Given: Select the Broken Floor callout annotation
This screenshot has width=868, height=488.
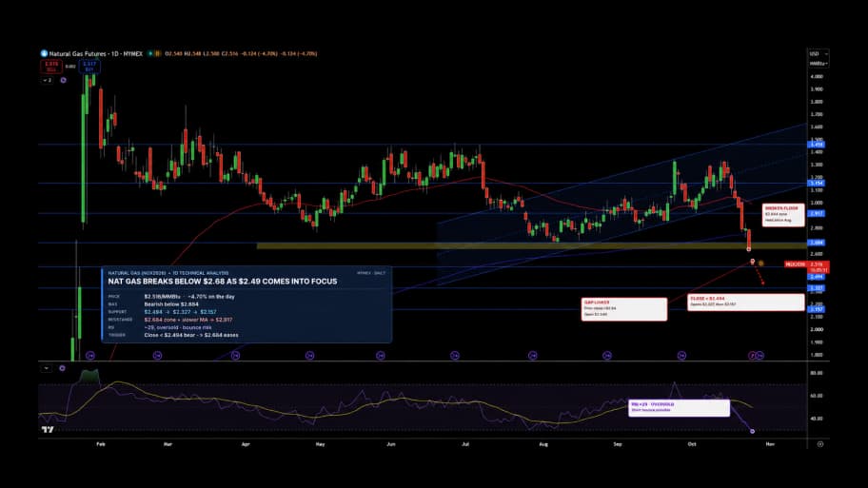Looking at the screenshot, I should (x=782, y=215).
